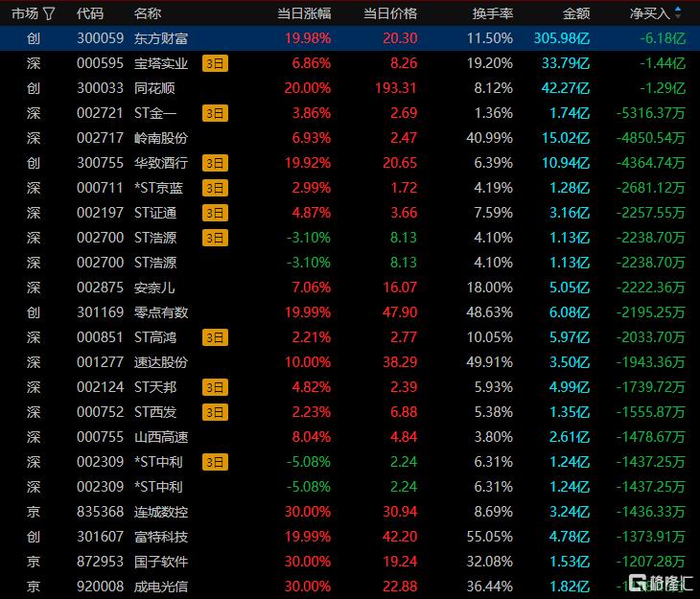This screenshot has width=700, height=599.
Task: Click price 193.31 for 同花顺
Action: click(x=396, y=88)
